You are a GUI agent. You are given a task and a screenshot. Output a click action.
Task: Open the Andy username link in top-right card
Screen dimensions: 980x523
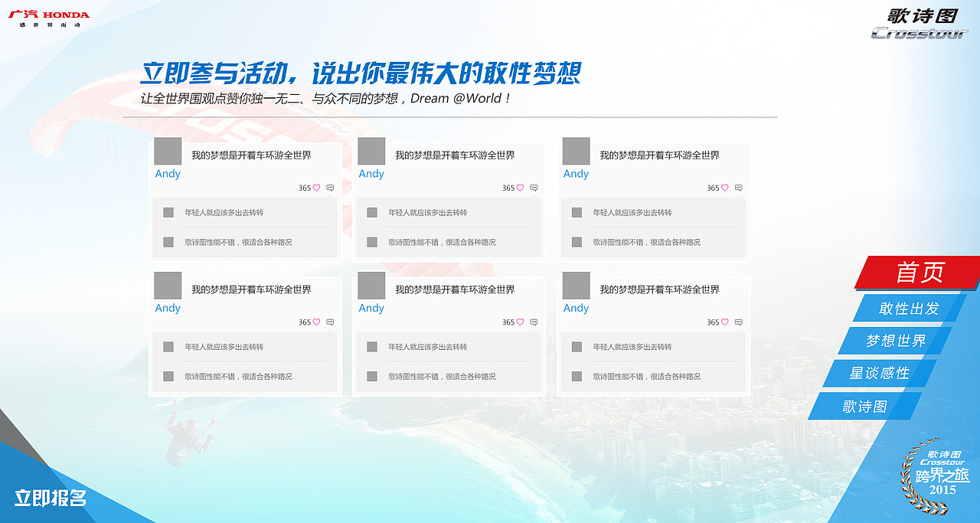[x=576, y=174]
